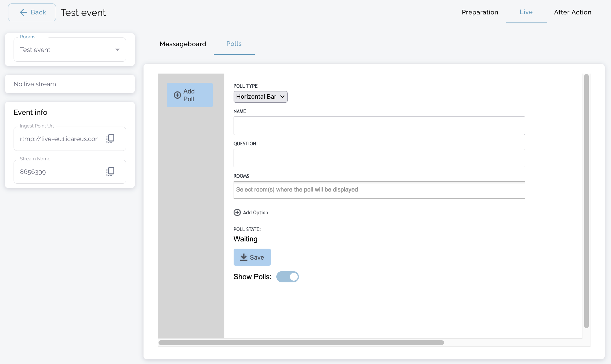Copy the Ingest Point Url

[110, 139]
